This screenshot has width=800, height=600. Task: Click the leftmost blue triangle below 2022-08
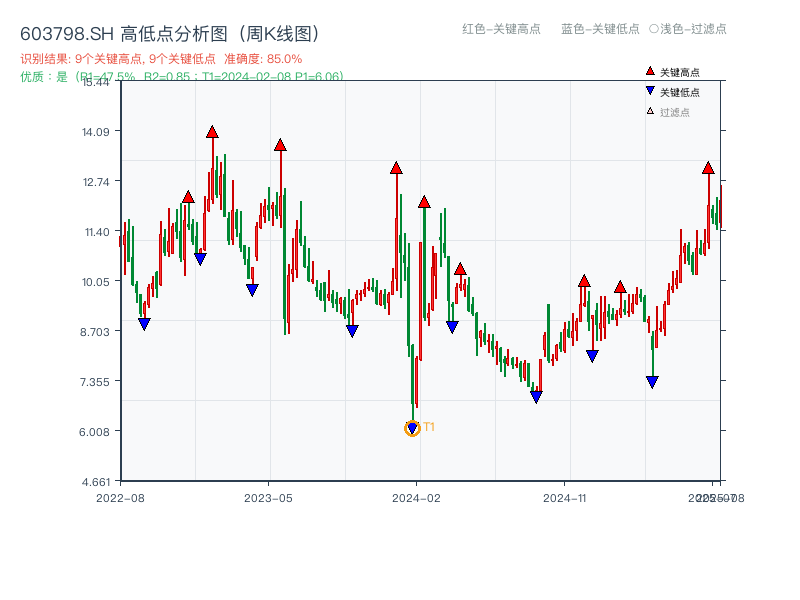click(144, 323)
